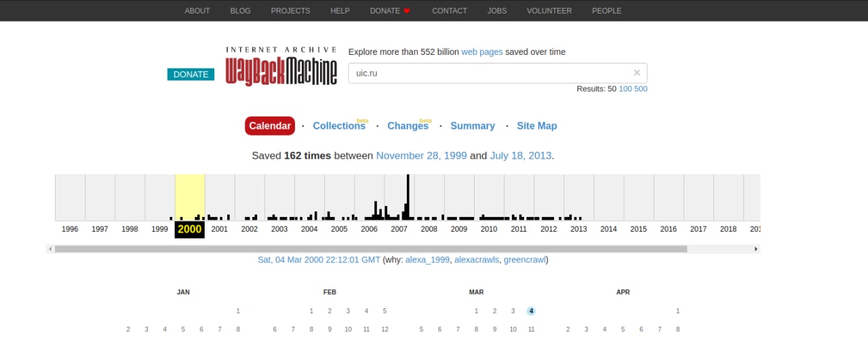Click the tallest capture bar in 2007
The image size is (868, 345).
pos(408,197)
